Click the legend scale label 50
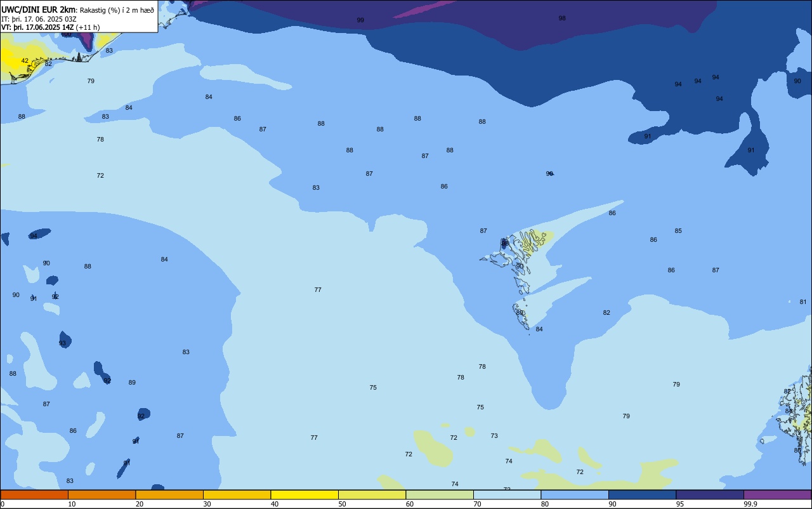The width and height of the screenshot is (812, 509). pos(343,504)
